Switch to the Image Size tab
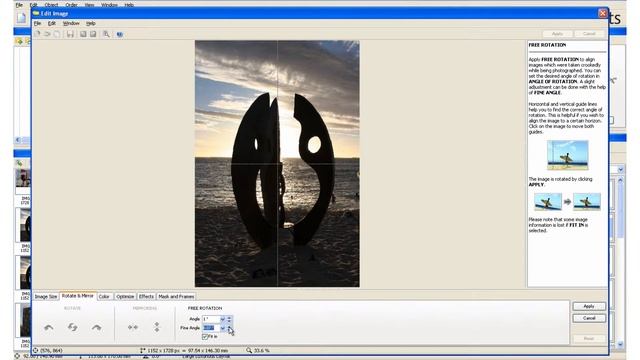The image size is (640, 360). click(x=46, y=297)
